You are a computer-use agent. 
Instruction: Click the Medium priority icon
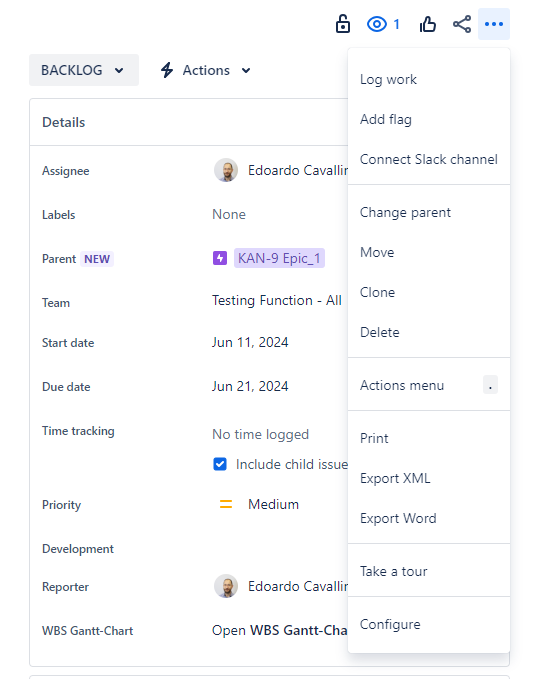click(226, 504)
